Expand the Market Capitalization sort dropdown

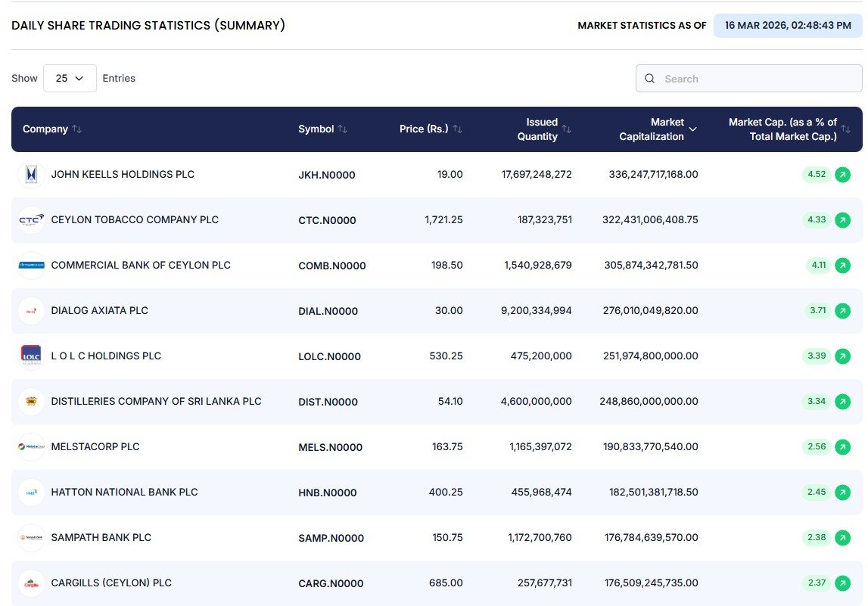(692, 129)
